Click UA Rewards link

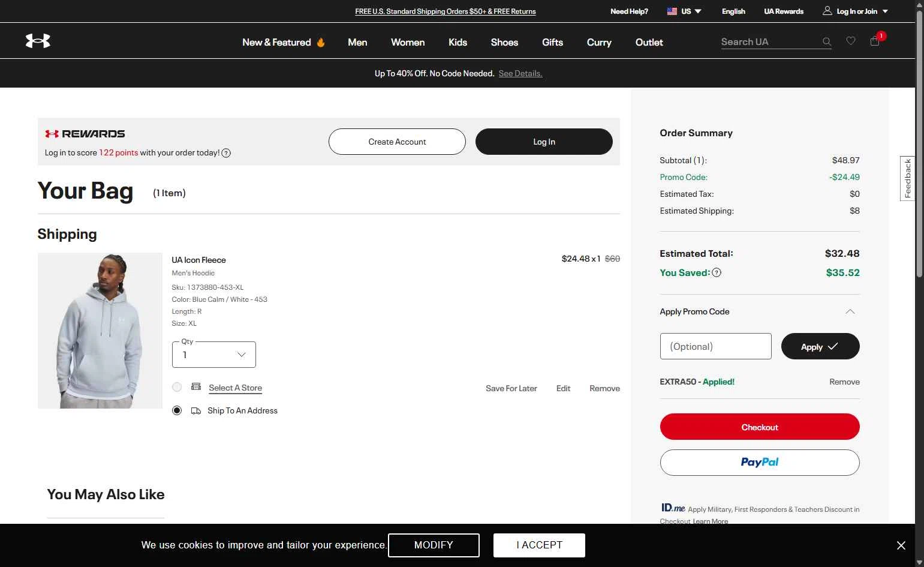[784, 11]
